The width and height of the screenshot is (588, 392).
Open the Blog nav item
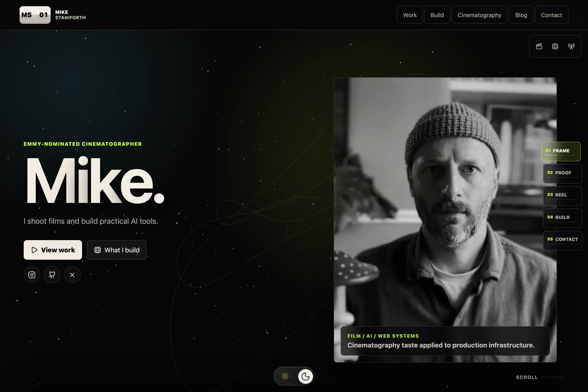521,15
